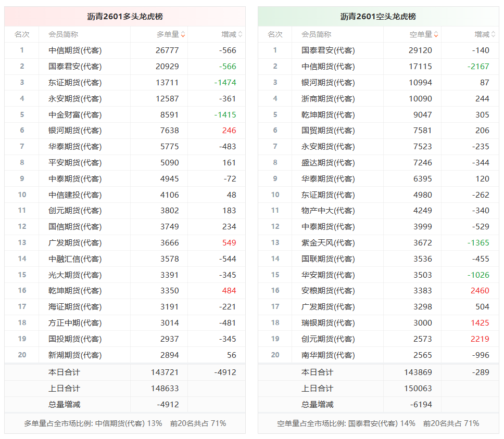
Task: Select 永安期货(代客) in the long positions table
Action: click(x=75, y=99)
